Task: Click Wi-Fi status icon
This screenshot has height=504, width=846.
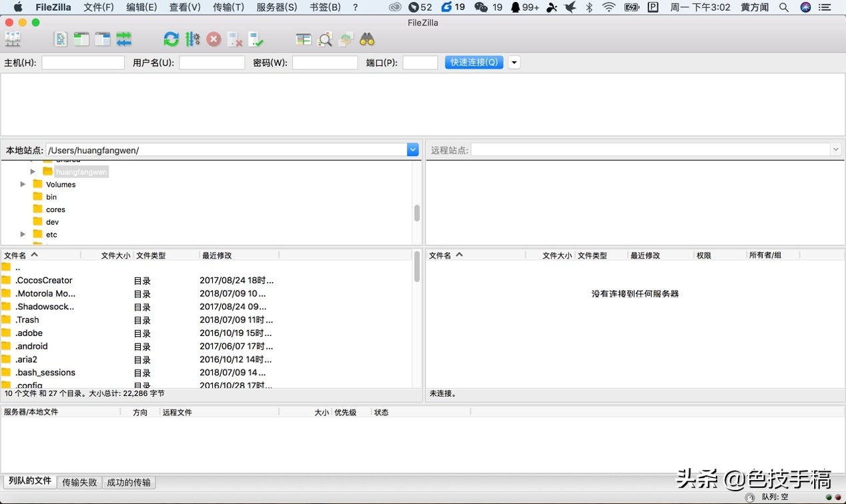Action: point(608,7)
